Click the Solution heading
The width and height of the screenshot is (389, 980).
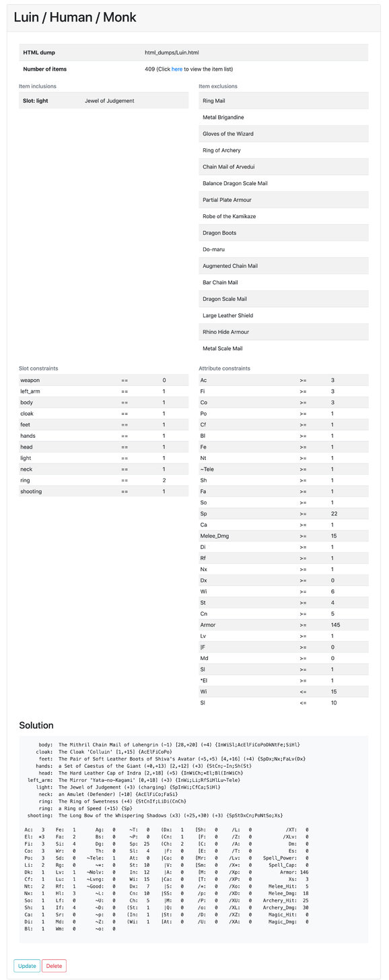(x=36, y=725)
